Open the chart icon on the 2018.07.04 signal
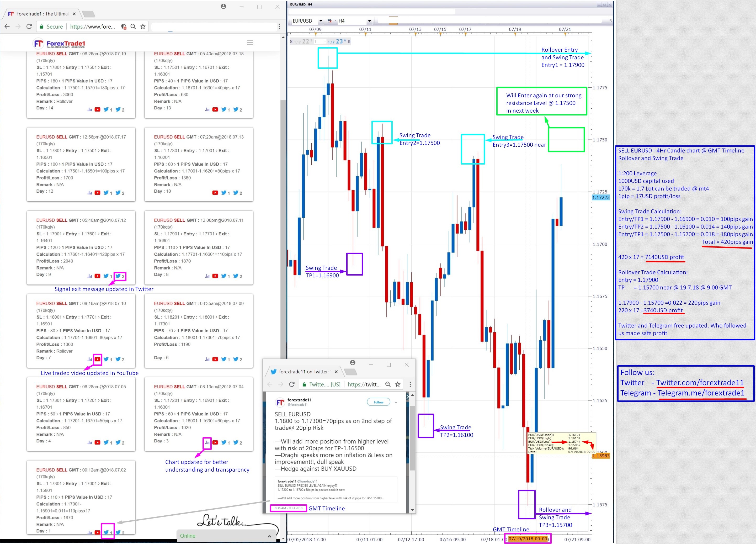Viewport: 756px width, 544px height. [207, 443]
